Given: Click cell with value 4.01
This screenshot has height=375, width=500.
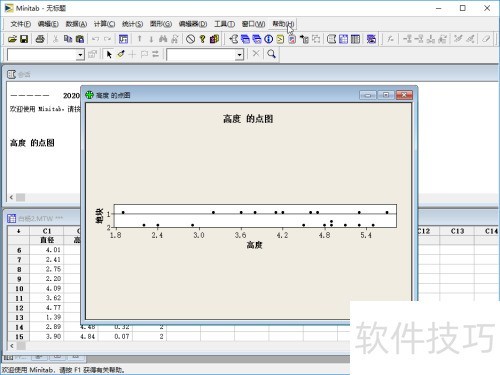Looking at the screenshot, I should point(47,250).
